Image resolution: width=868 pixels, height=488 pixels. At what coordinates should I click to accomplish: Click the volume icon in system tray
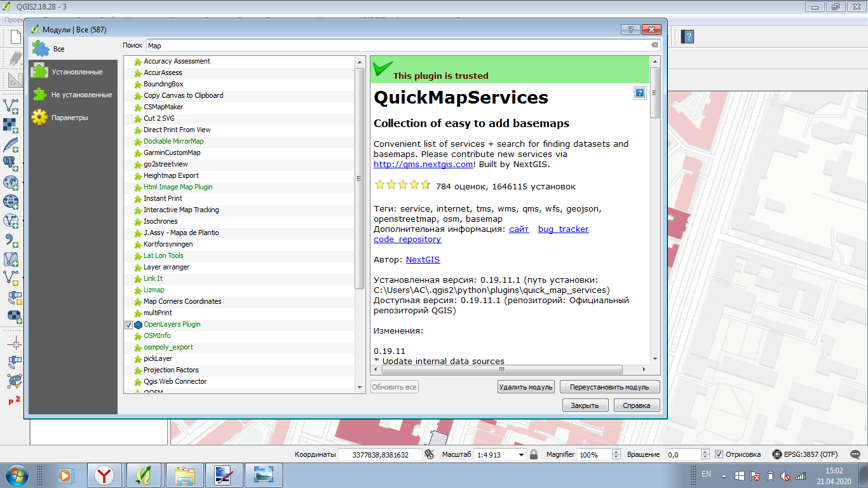(x=785, y=475)
